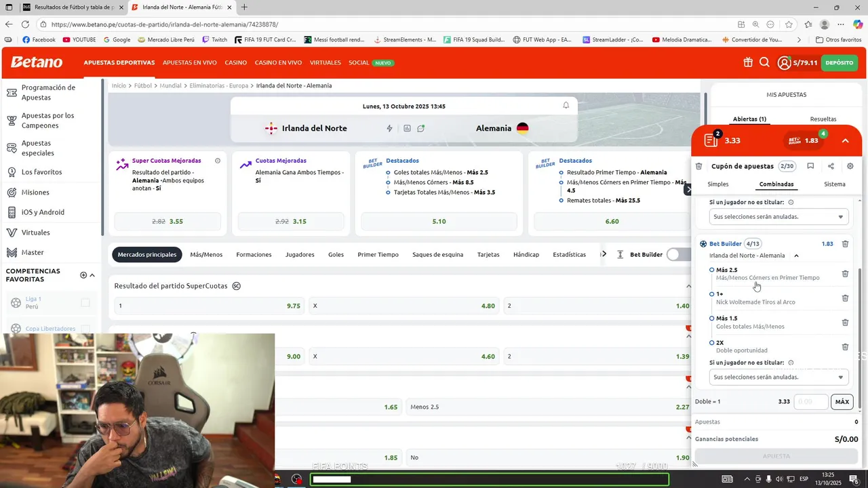Click the Betano logo
Image resolution: width=868 pixels, height=488 pixels.
pyautogui.click(x=37, y=62)
